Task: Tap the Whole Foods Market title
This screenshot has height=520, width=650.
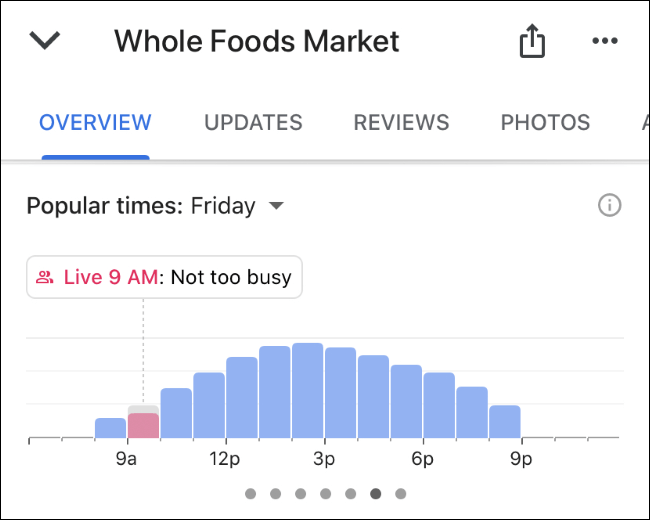Action: tap(257, 41)
